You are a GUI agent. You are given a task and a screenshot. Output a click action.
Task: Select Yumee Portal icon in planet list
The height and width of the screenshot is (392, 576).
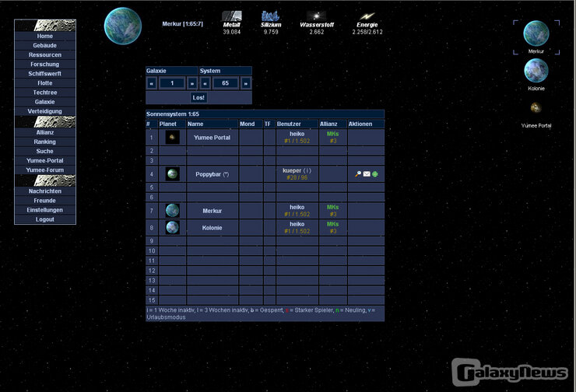point(536,107)
